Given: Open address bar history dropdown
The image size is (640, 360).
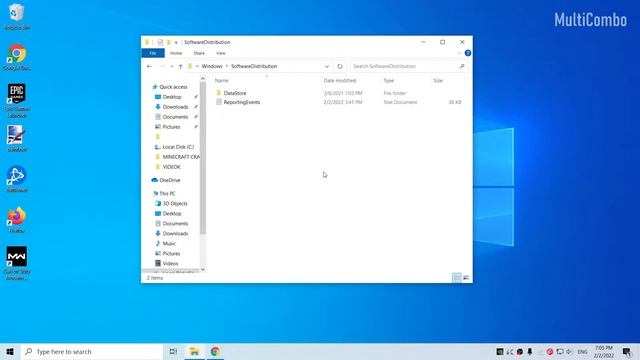Looking at the screenshot, I should [327, 66].
